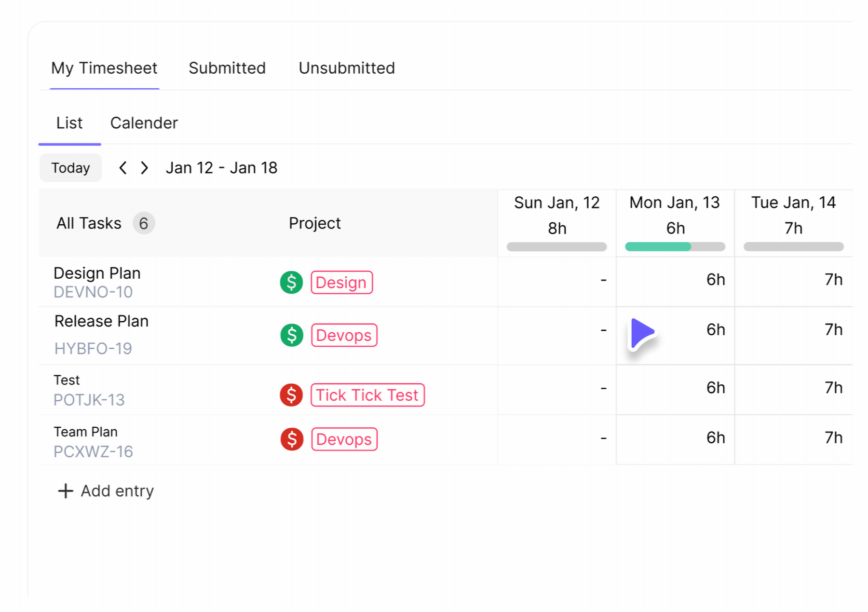Click red dollar icon for Team Plan
868x612 pixels.
point(291,439)
